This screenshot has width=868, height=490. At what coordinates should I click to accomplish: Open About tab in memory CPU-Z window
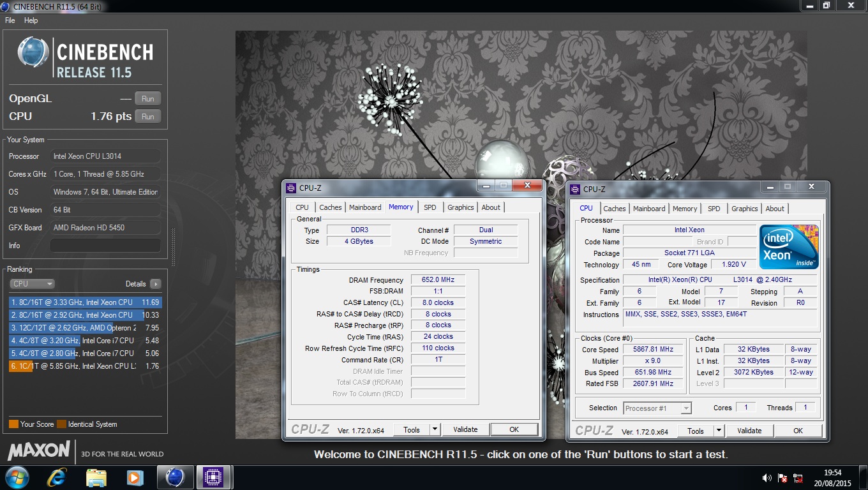[x=491, y=207]
